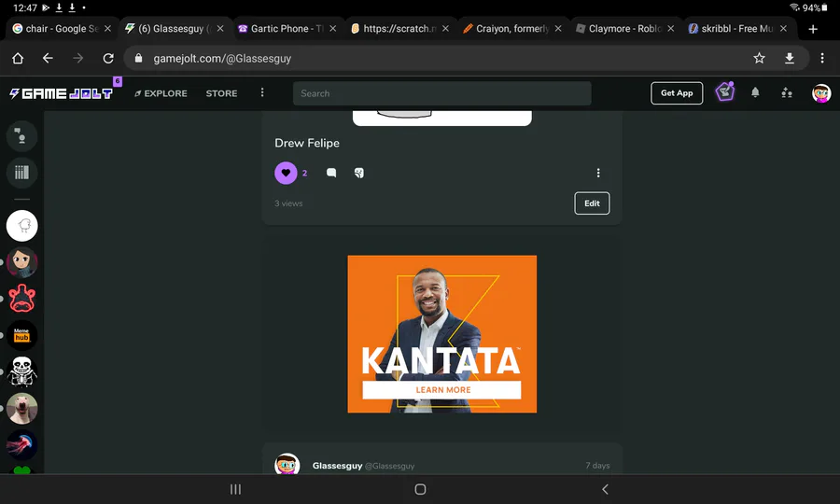Open the Meme hub community
840x504 pixels.
[x=22, y=335]
